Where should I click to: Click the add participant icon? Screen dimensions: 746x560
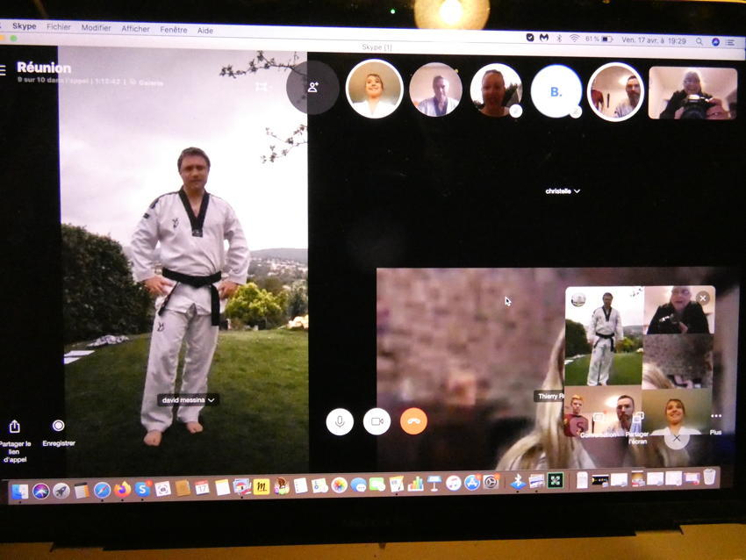click(x=312, y=88)
